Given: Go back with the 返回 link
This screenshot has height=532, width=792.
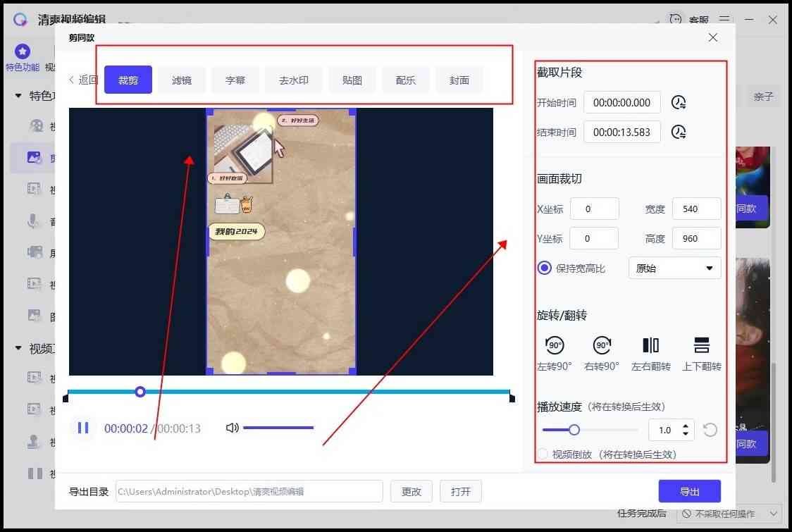Looking at the screenshot, I should [x=83, y=80].
